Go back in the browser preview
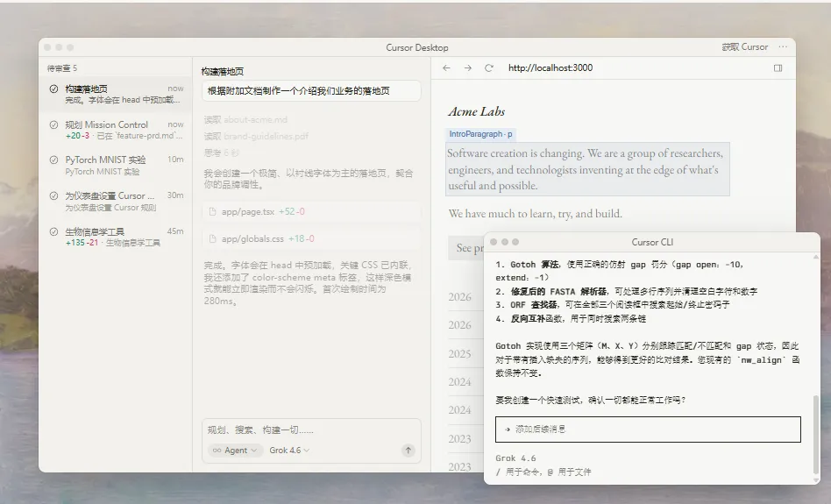Viewport: 831px width, 504px height. tap(446, 67)
